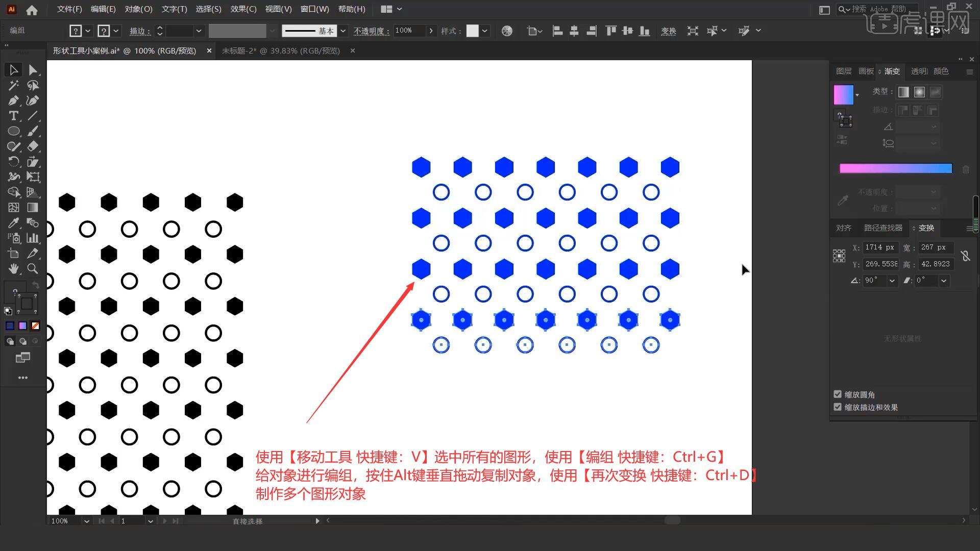The width and height of the screenshot is (980, 551).
Task: Open the rotation angle dropdown
Action: (x=892, y=281)
